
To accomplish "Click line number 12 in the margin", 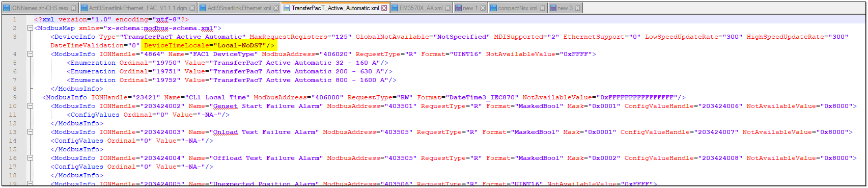I will pos(13,123).
